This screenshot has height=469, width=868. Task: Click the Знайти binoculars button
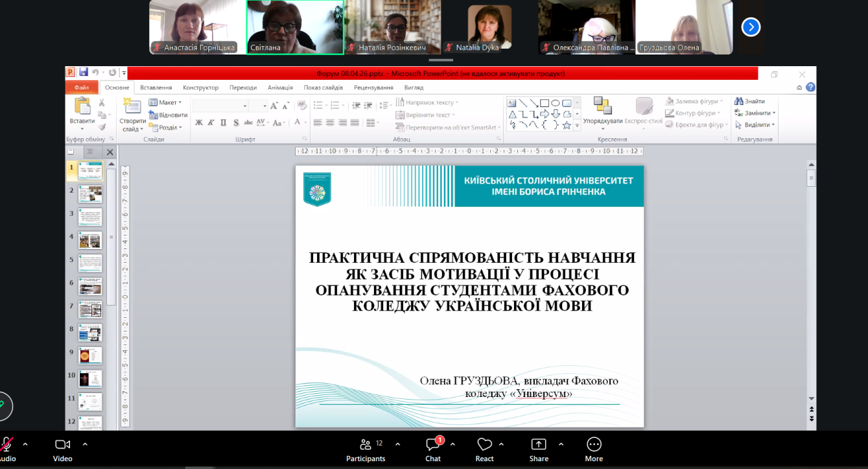750,101
